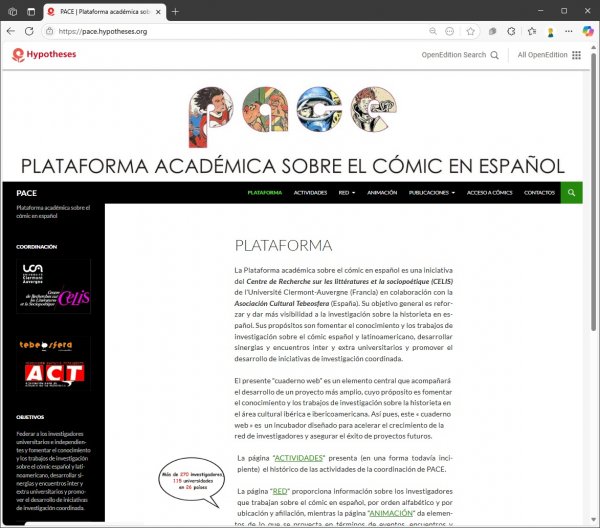
Task: Select the CONTACTOS menu item
Action: pos(539,192)
